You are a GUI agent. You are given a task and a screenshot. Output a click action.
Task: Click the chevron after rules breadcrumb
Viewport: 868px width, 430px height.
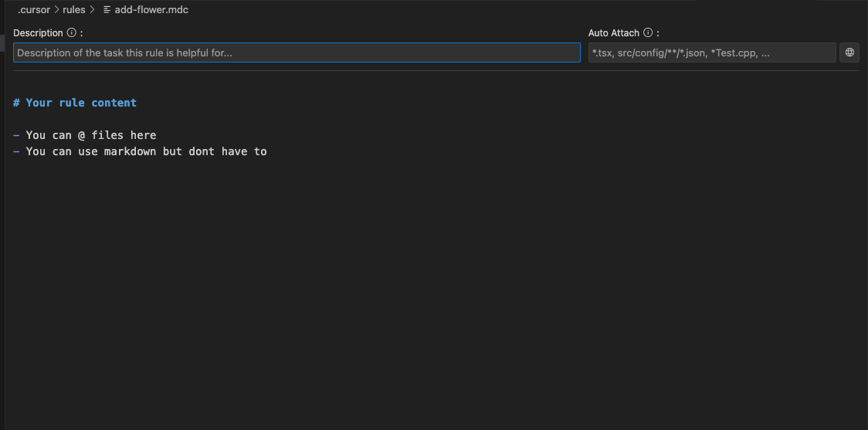[92, 10]
